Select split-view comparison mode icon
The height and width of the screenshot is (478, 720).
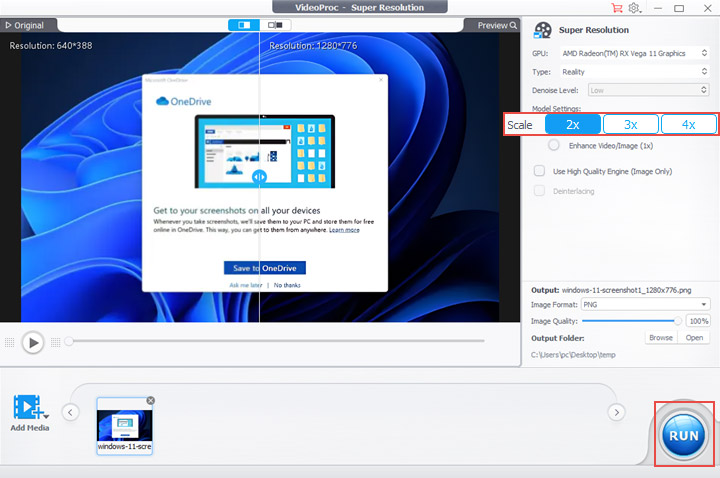[x=244, y=25]
